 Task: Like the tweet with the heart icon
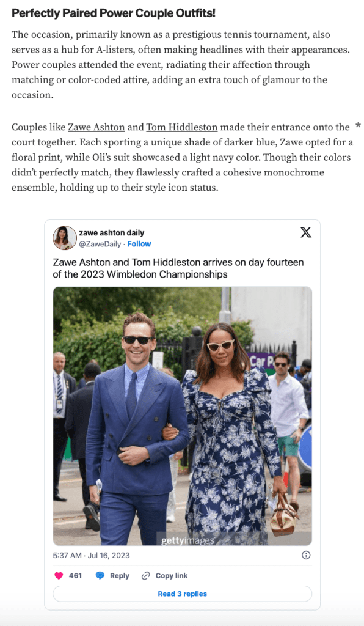coord(59,576)
